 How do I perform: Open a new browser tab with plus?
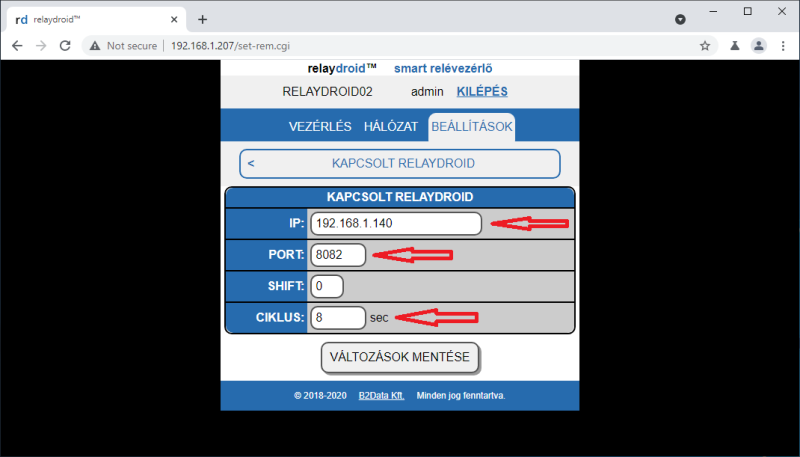[x=203, y=19]
